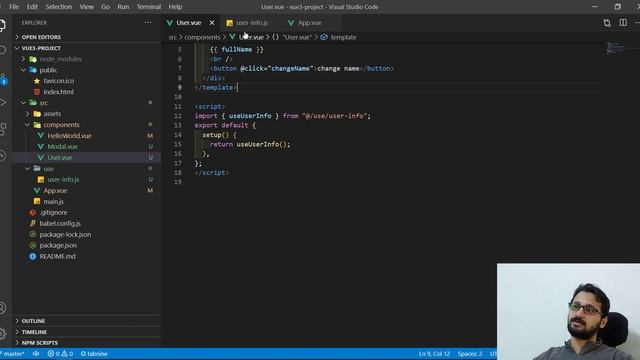Image resolution: width=640 pixels, height=360 pixels.
Task: Open the Manage gear icon
Action: tap(2, 333)
